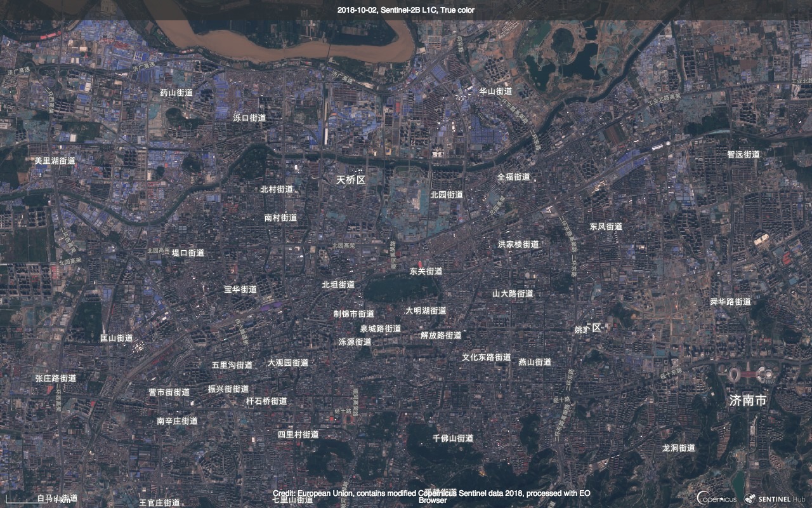Click the 燕山街道 map label
Image resolution: width=812 pixels, height=508 pixels.
[x=535, y=362]
